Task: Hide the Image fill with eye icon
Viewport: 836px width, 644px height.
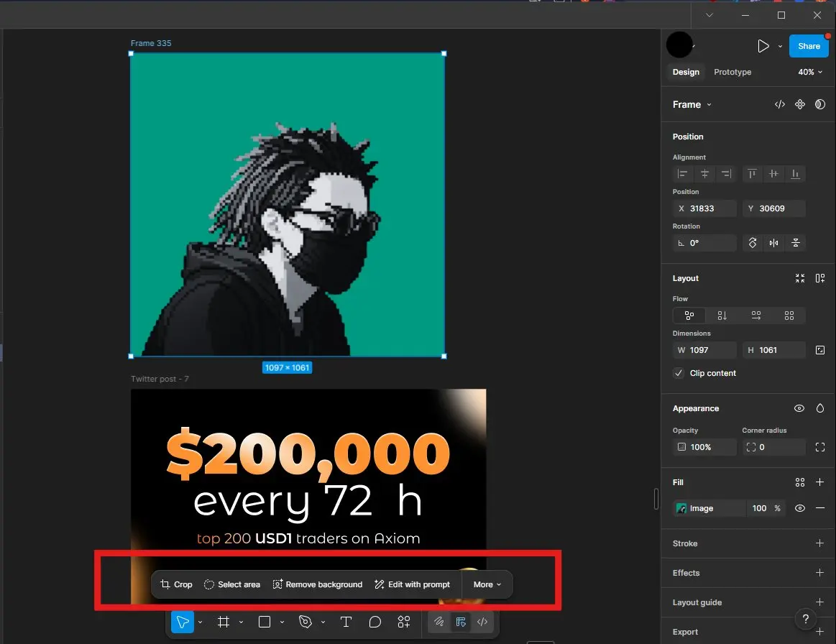Action: click(x=799, y=508)
